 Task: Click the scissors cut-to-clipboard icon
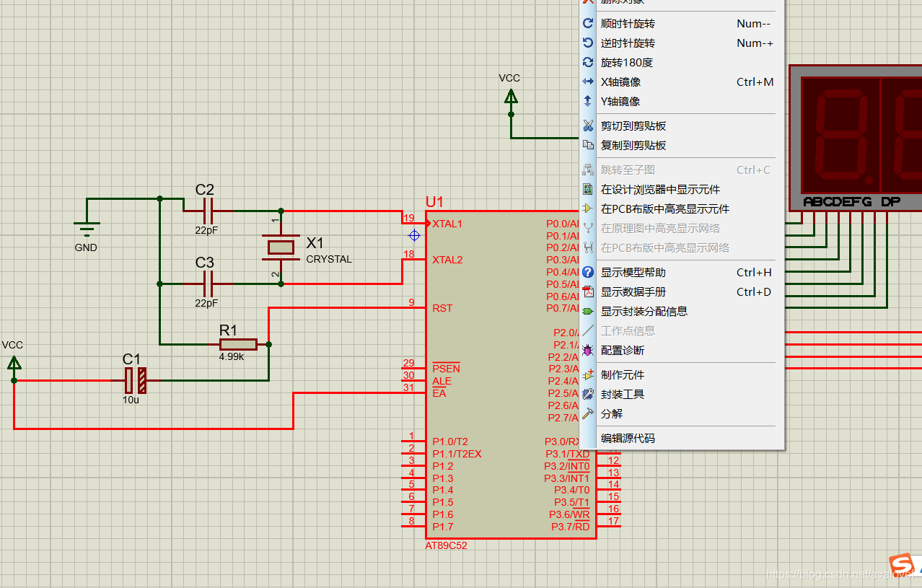[x=588, y=126]
